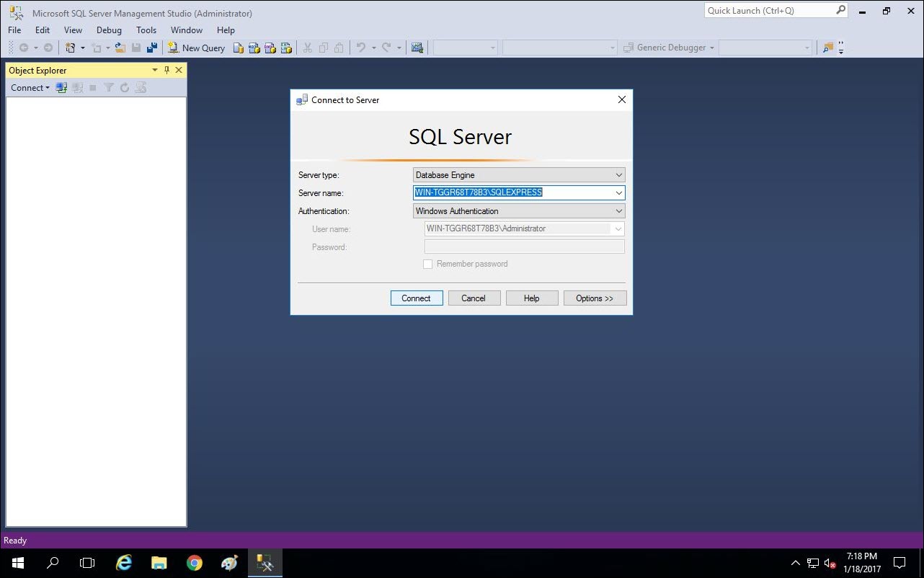The image size is (924, 578).
Task: Expand the Server name combo box arrow
Action: coord(618,193)
